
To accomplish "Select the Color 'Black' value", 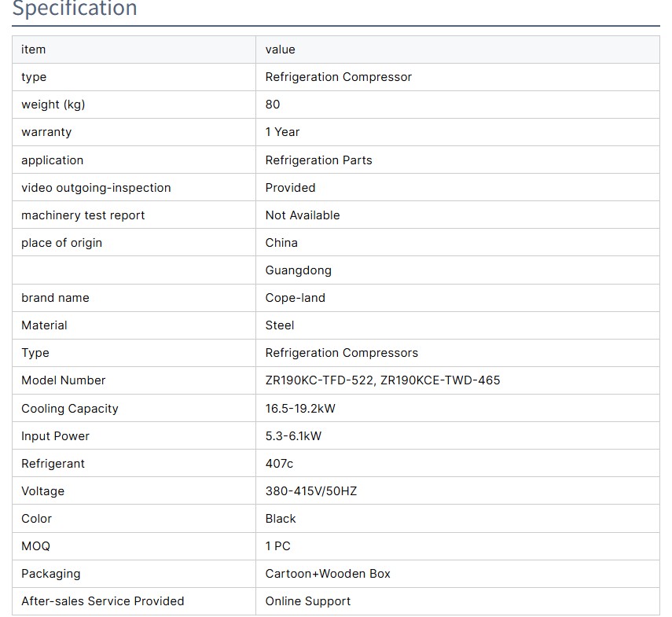I will coord(281,519).
